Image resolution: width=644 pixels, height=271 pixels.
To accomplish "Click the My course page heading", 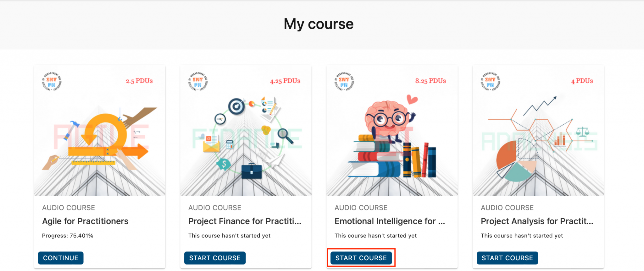I will tap(318, 24).
